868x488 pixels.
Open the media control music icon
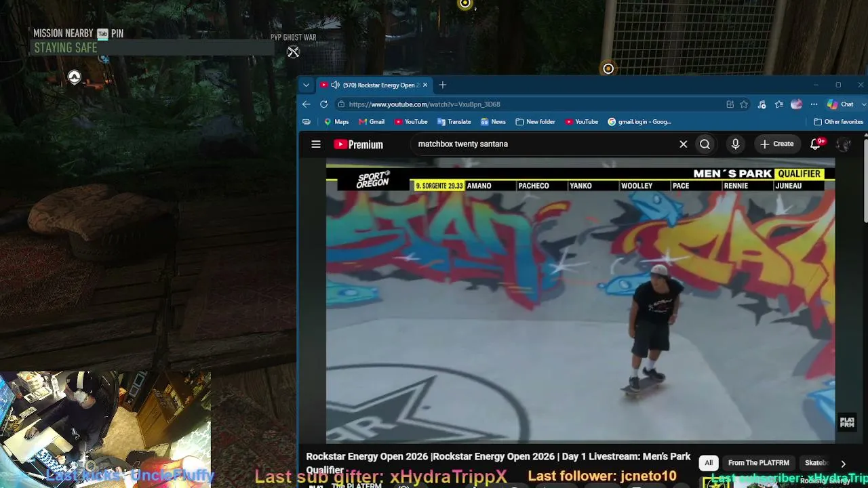(x=762, y=104)
